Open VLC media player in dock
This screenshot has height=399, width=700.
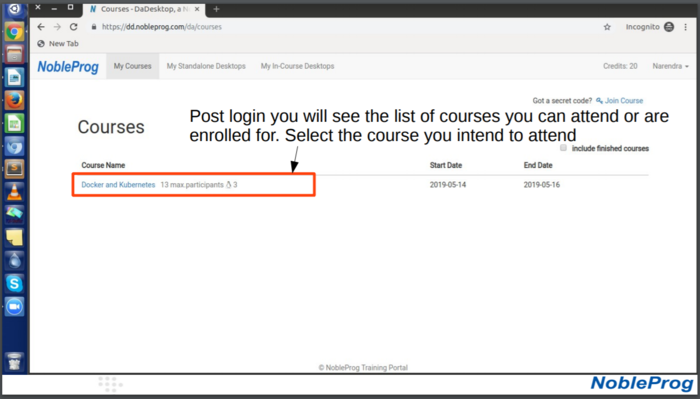coord(14,192)
